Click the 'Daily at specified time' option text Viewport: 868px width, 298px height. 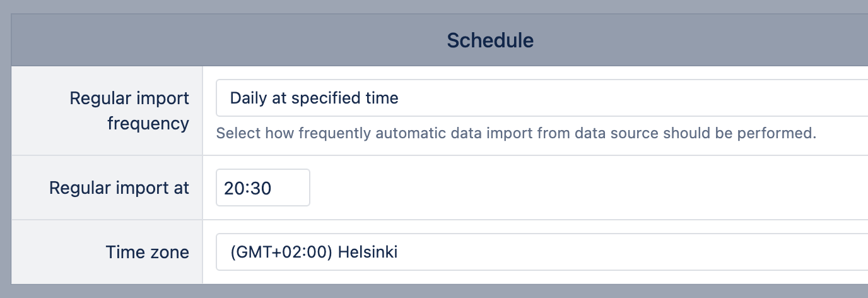[x=314, y=98]
